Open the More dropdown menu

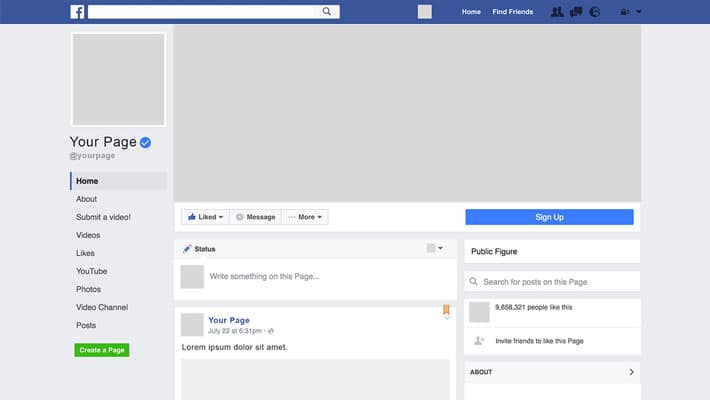305,217
